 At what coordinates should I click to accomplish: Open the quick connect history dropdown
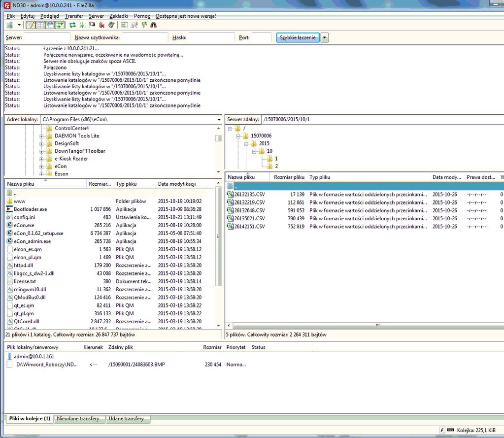click(325, 37)
